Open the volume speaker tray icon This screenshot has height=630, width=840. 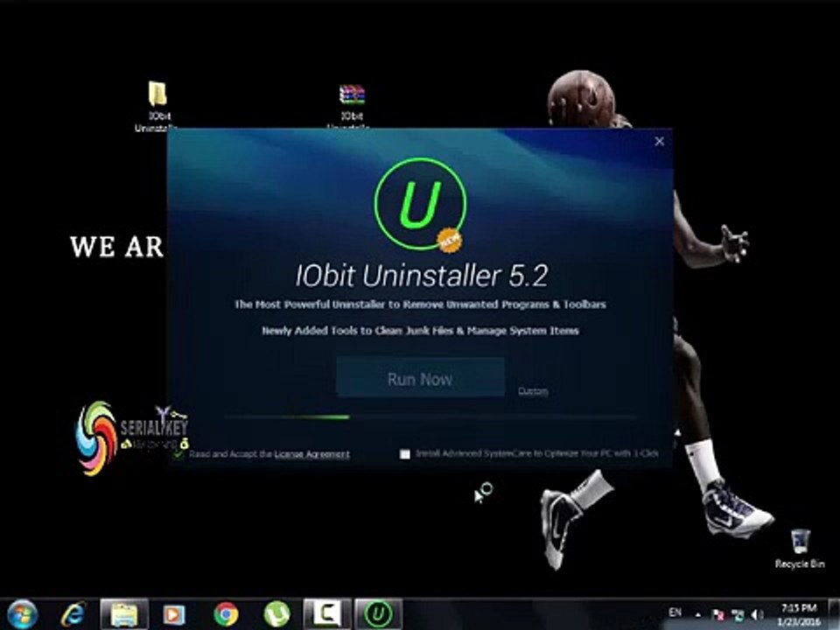click(x=758, y=615)
